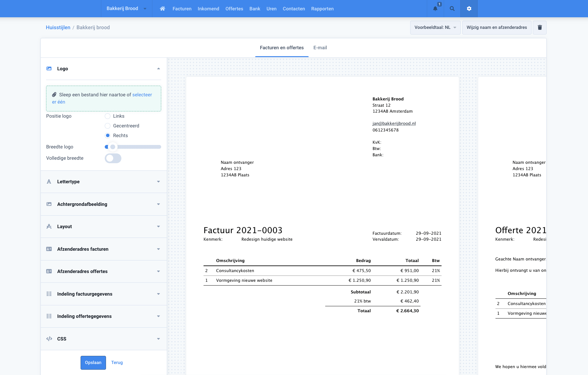This screenshot has height=375, width=588.
Task: Click the Logo section image icon
Action: [x=49, y=69]
